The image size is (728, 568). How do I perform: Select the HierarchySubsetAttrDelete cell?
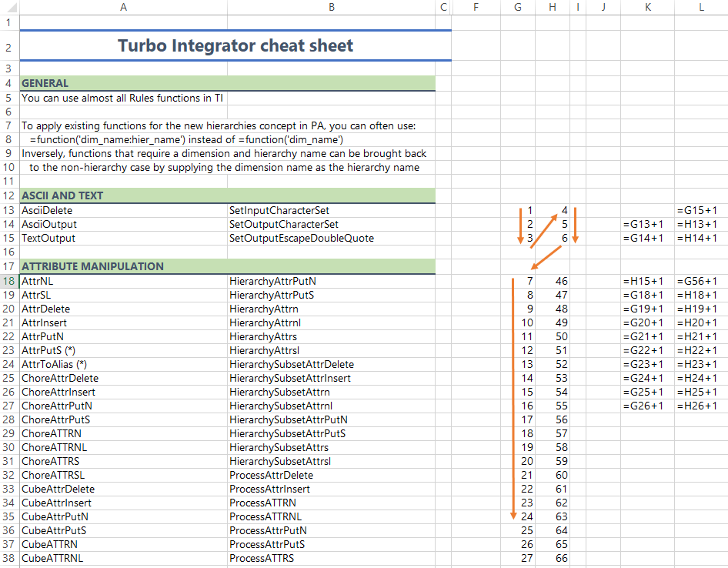tap(332, 365)
